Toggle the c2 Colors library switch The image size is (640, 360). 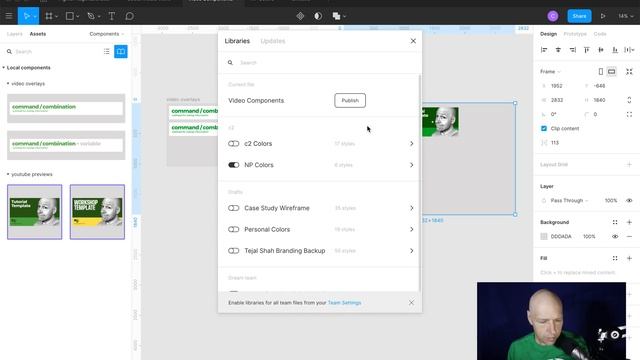pos(233,144)
